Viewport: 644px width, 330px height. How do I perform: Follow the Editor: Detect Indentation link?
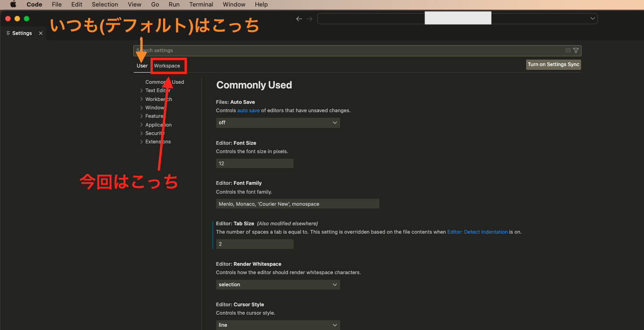pyautogui.click(x=477, y=232)
